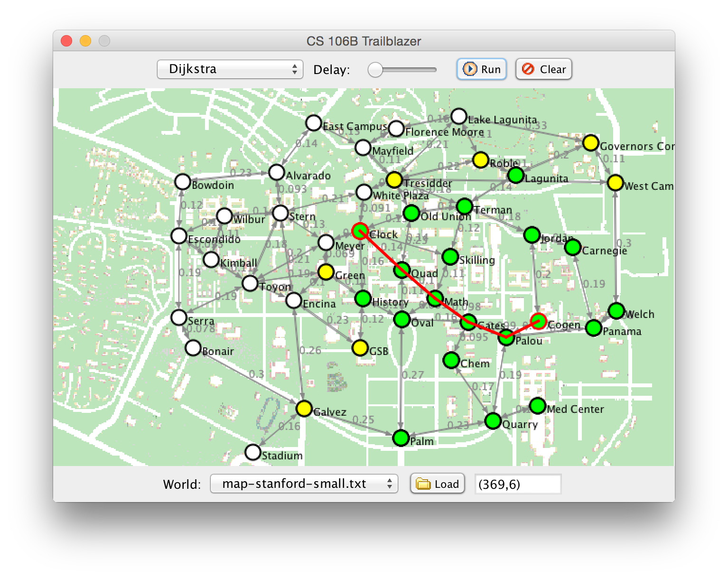Select the Cogen end node
728x578 pixels.
(538, 321)
